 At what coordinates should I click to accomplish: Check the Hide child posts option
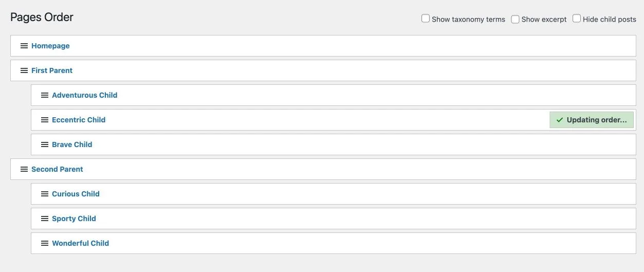pos(577,19)
